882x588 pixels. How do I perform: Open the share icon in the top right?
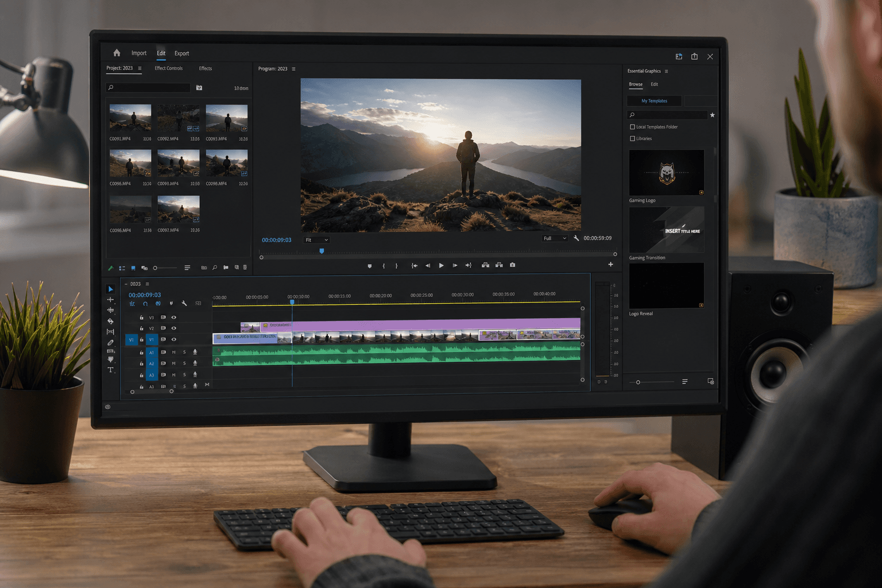click(x=694, y=56)
